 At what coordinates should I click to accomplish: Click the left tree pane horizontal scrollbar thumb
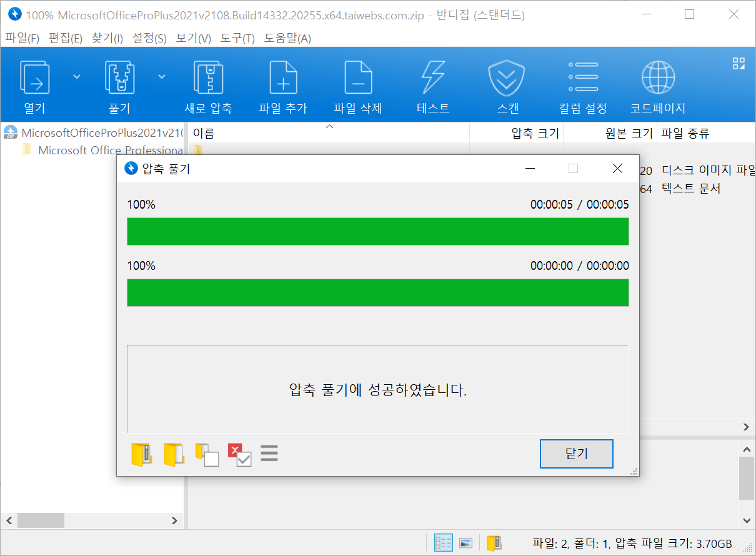pos(41,520)
